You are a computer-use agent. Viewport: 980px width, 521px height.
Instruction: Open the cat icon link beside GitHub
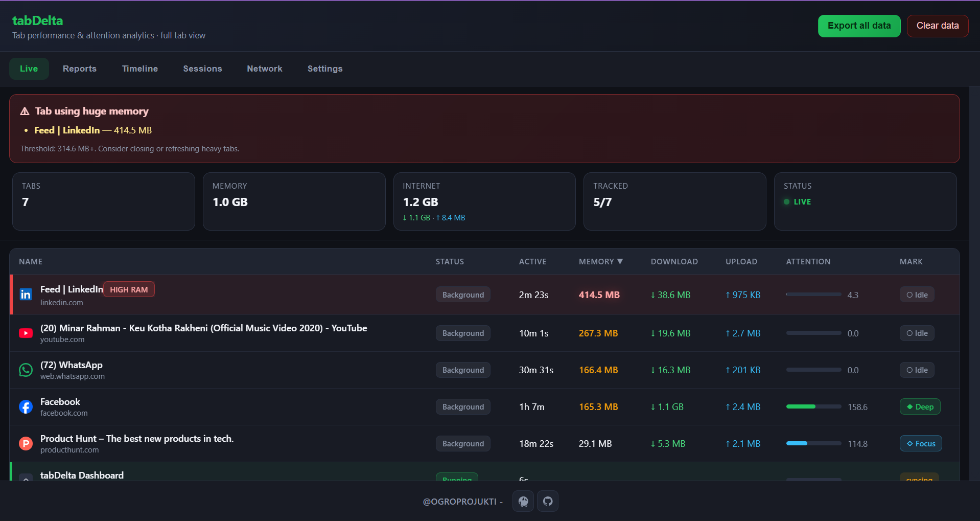pos(523,501)
